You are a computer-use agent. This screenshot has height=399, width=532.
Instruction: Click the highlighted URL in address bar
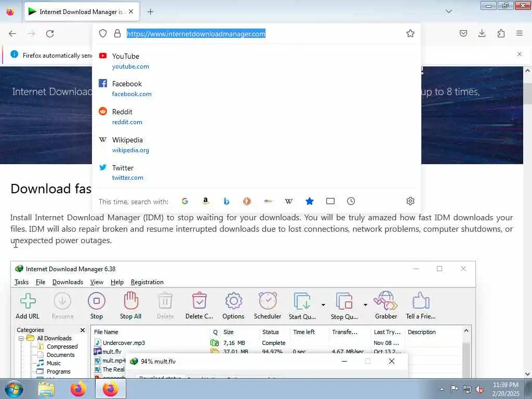tap(196, 34)
